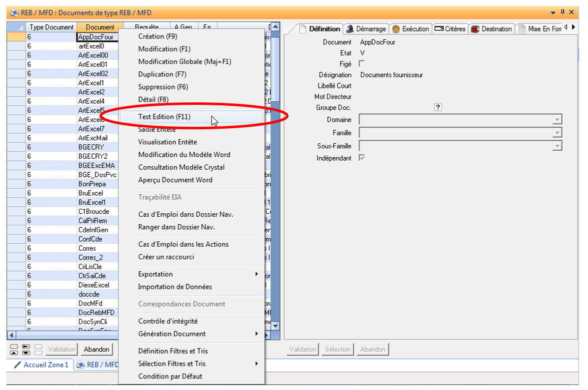Click the first panel layout icon above Accueil Zone 1
The width and height of the screenshot is (588, 390).
(x=14, y=349)
